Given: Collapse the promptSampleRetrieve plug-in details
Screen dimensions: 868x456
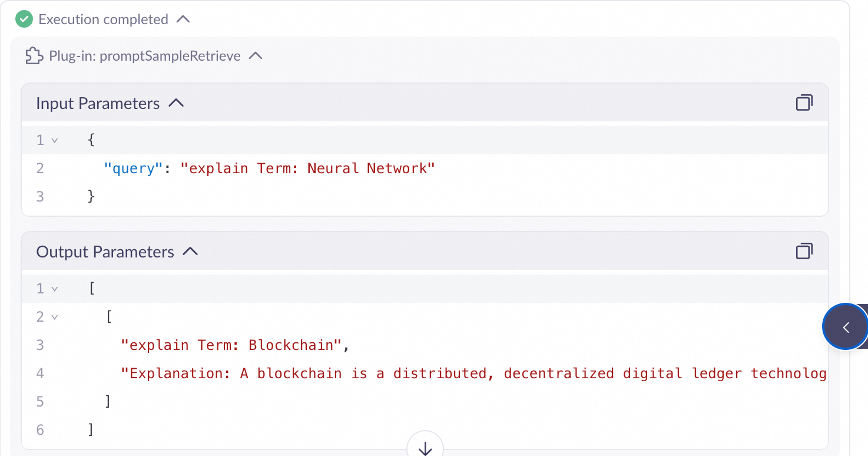Looking at the screenshot, I should coord(255,56).
